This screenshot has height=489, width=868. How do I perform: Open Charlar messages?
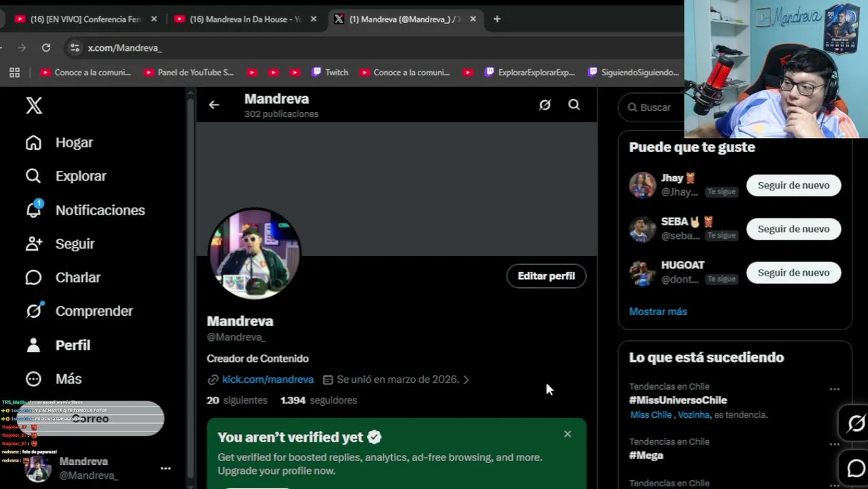click(x=62, y=277)
